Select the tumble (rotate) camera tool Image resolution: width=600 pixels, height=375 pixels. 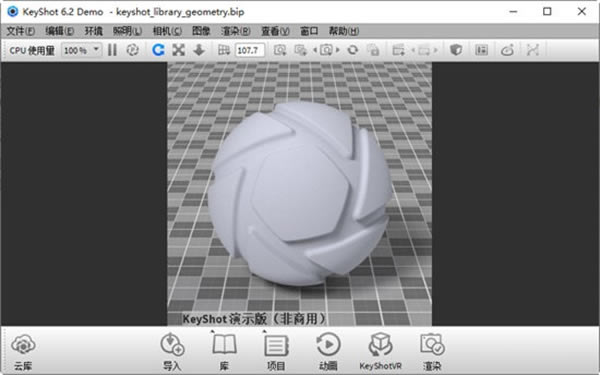point(158,50)
